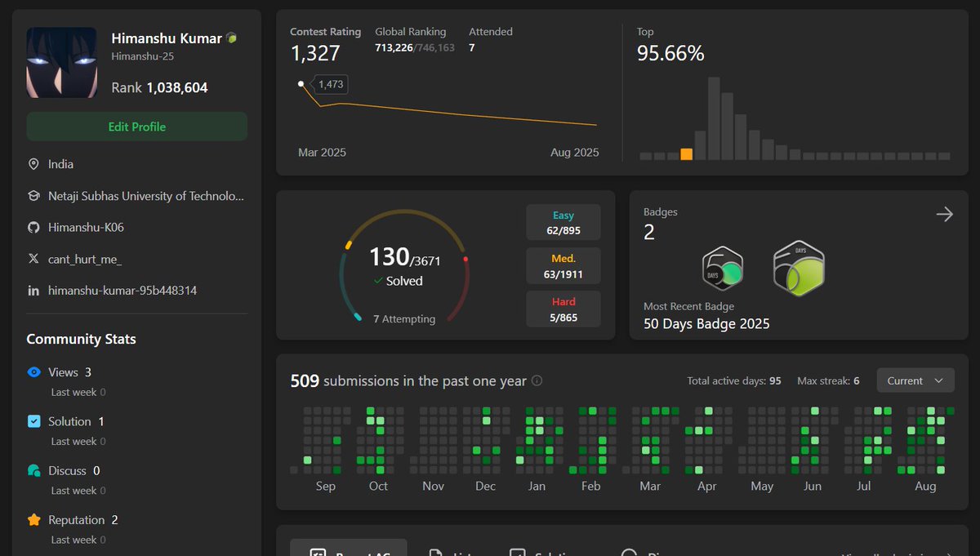The height and width of the screenshot is (556, 980).
Task: Click the Edit Profile button
Action: (137, 127)
